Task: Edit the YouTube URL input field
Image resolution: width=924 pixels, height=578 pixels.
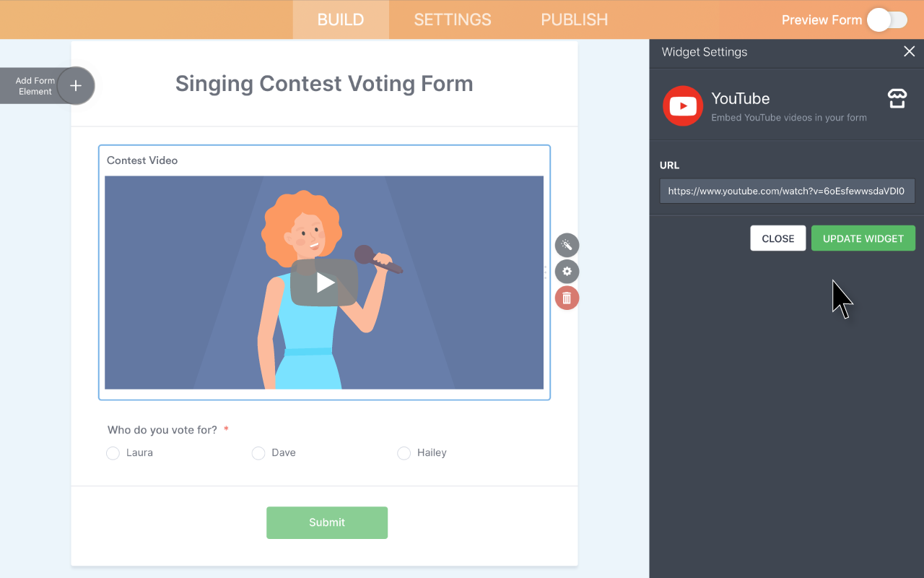Action: (787, 191)
